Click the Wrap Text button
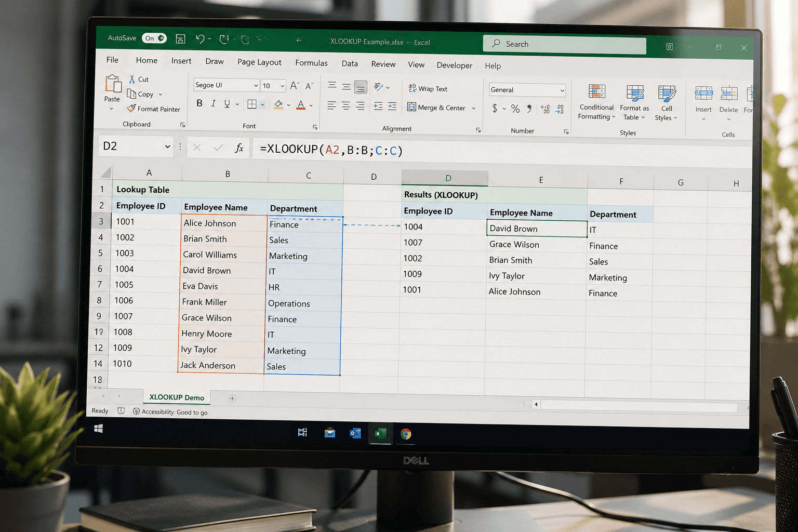798x532 pixels. (x=428, y=89)
